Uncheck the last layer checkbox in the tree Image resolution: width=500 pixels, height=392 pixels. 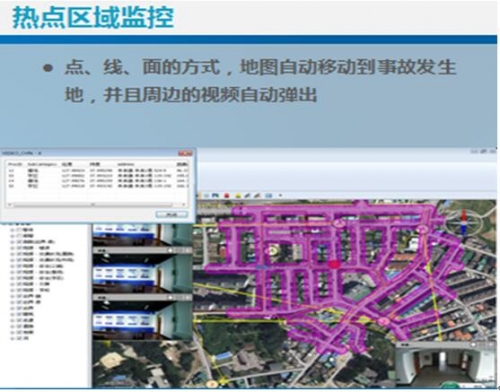(x=19, y=338)
